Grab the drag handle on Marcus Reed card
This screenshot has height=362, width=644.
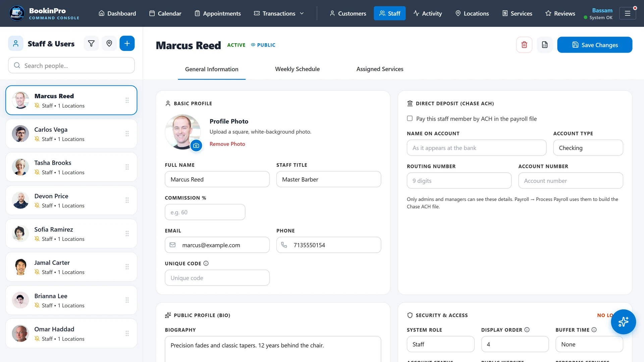click(127, 100)
